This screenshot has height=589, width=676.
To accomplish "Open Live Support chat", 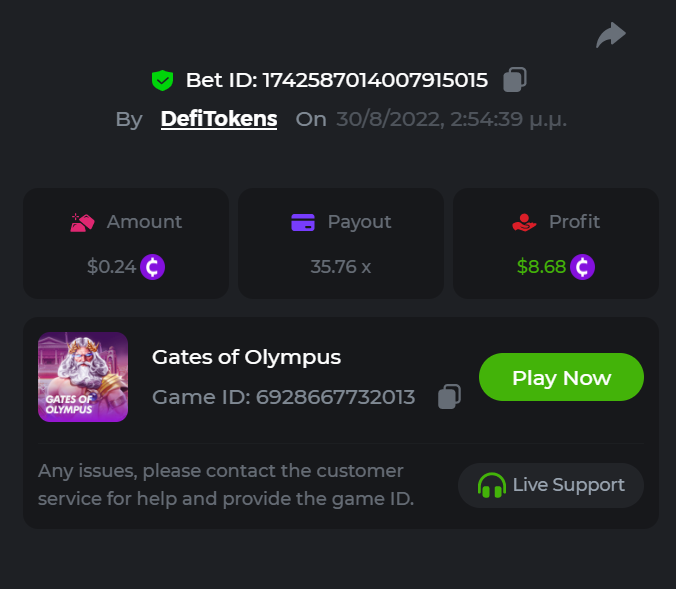I will point(551,486).
